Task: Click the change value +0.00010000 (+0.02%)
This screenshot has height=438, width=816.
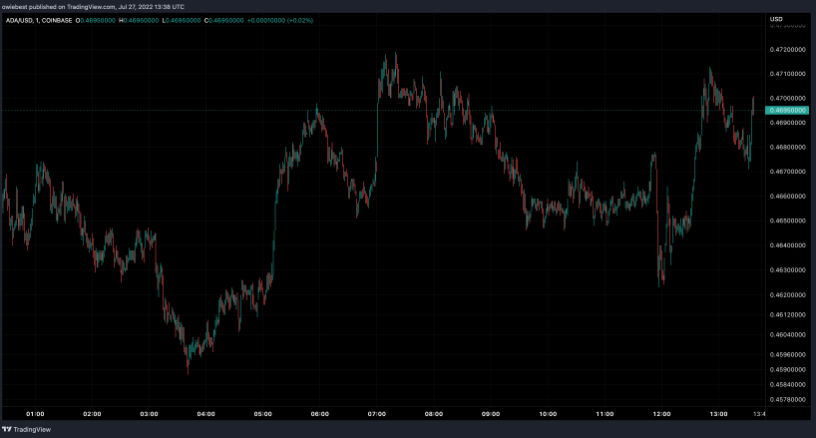Action: [x=280, y=20]
